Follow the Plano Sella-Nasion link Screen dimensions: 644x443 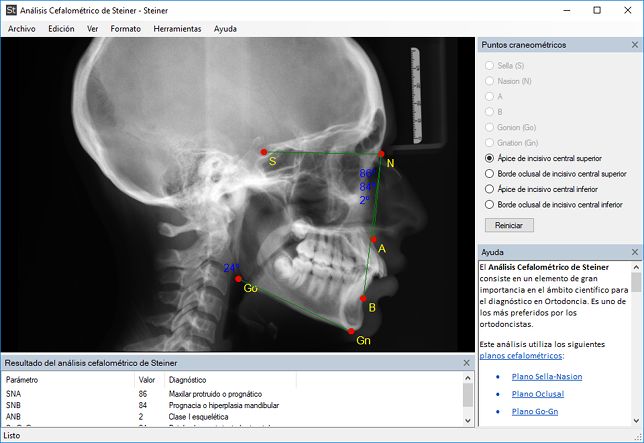click(x=546, y=377)
